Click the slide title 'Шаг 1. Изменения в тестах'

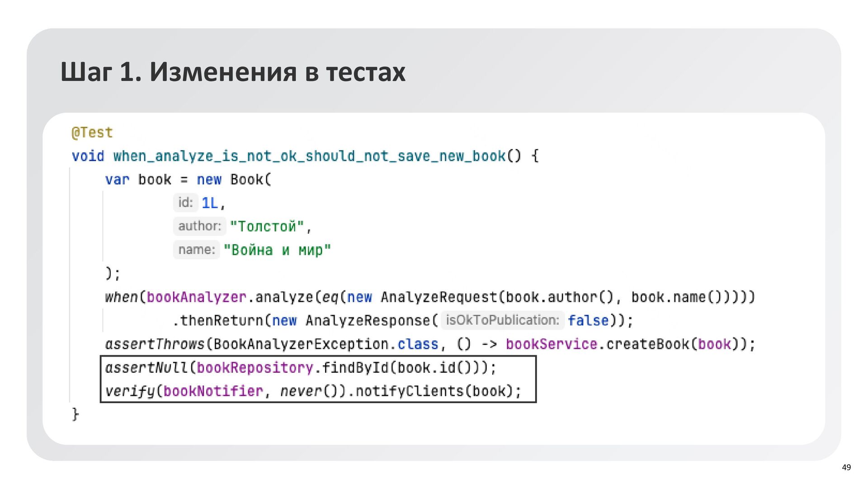click(x=233, y=72)
